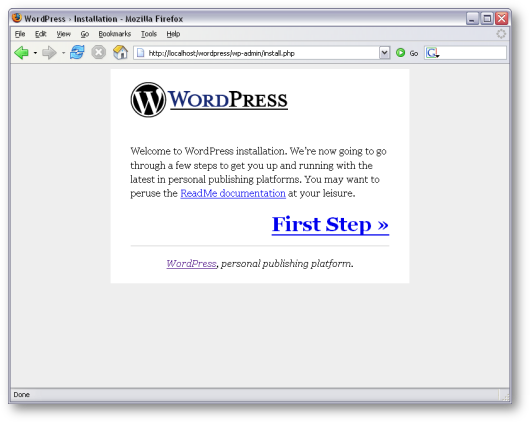Open the Forward button history dropdown
The image size is (530, 422).
pos(63,53)
